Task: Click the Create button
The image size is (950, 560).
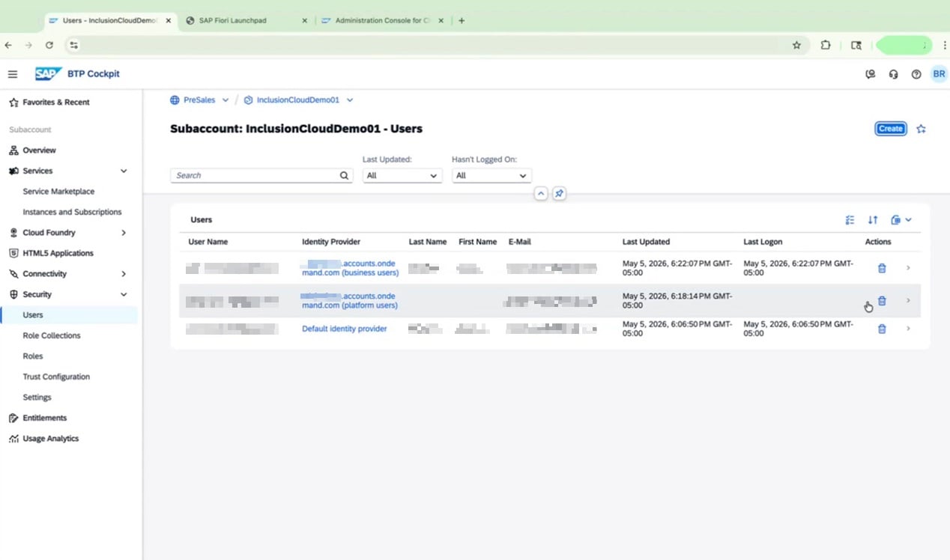Action: tap(891, 129)
